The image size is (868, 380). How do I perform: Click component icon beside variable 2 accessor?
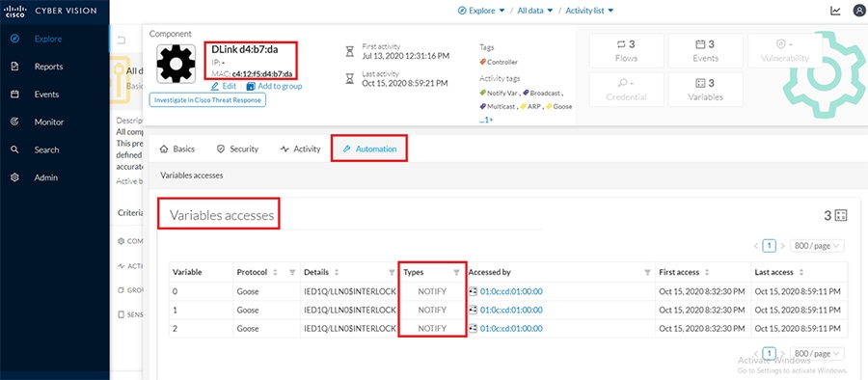[x=473, y=329]
